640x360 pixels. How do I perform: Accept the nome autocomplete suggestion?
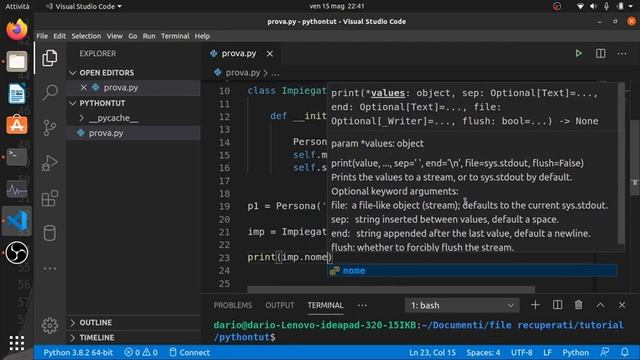(x=472, y=271)
